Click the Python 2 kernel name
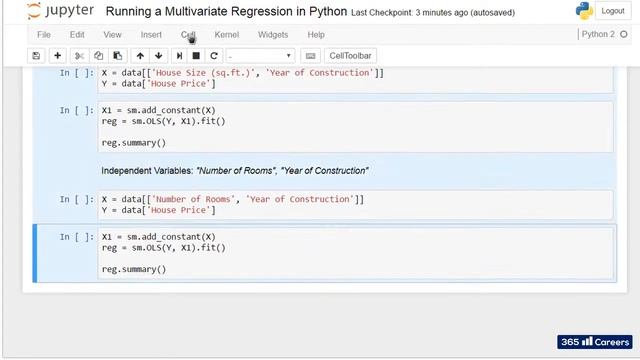Viewport: 640px width, 360px height. click(598, 34)
